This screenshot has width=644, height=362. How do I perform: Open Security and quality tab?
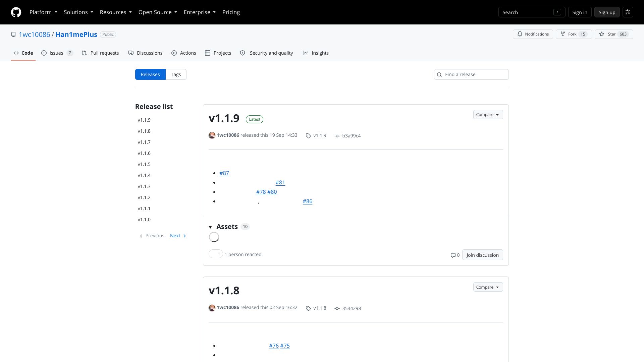267,53
